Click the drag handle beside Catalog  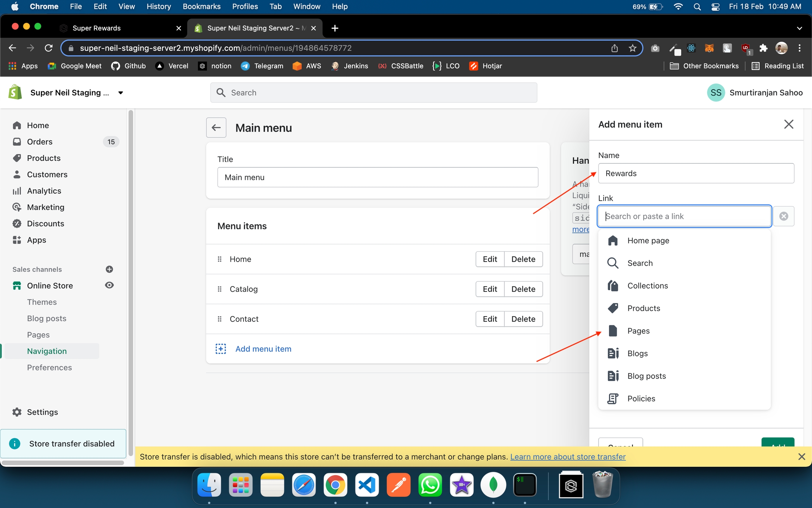(x=220, y=289)
